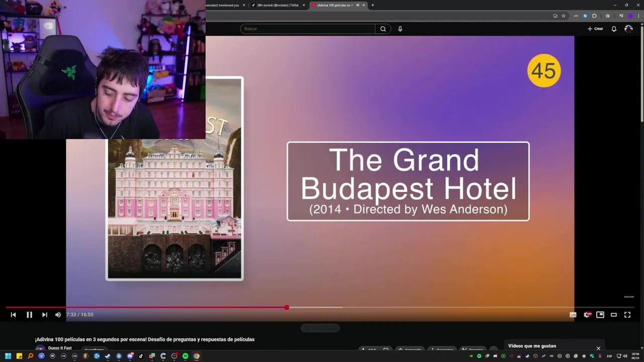Screen dimensions: 644x362
Task: Switch to miniplayer mode
Action: tap(600, 315)
